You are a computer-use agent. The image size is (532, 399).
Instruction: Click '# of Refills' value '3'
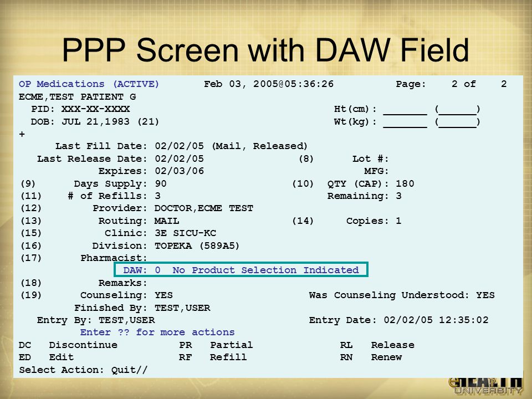click(x=158, y=196)
